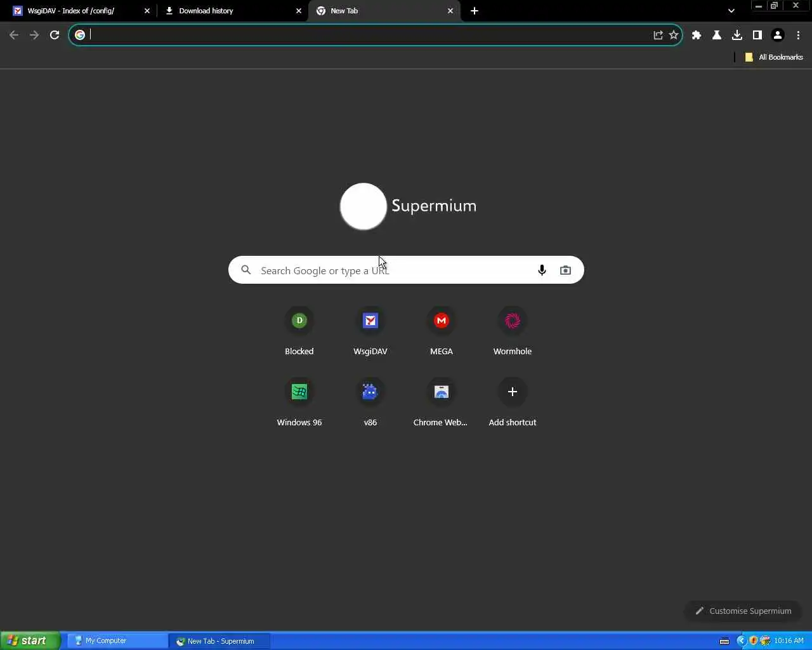Viewport: 812px width, 650px height.
Task: Close the WsgiDAV tab
Action: point(147,11)
